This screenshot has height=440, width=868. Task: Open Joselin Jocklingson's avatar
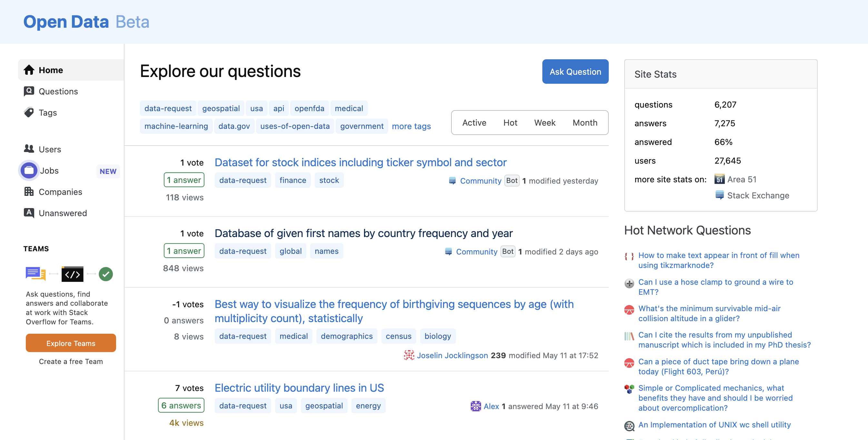pos(409,355)
